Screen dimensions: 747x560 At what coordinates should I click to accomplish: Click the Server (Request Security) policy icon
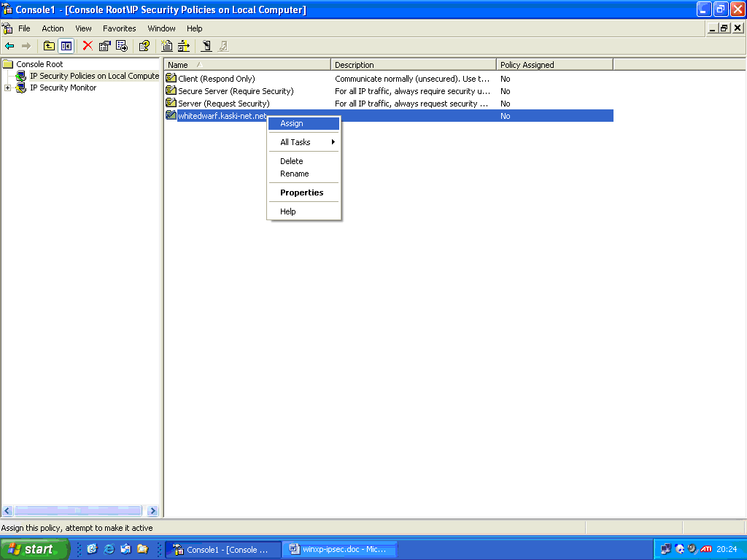pos(171,102)
